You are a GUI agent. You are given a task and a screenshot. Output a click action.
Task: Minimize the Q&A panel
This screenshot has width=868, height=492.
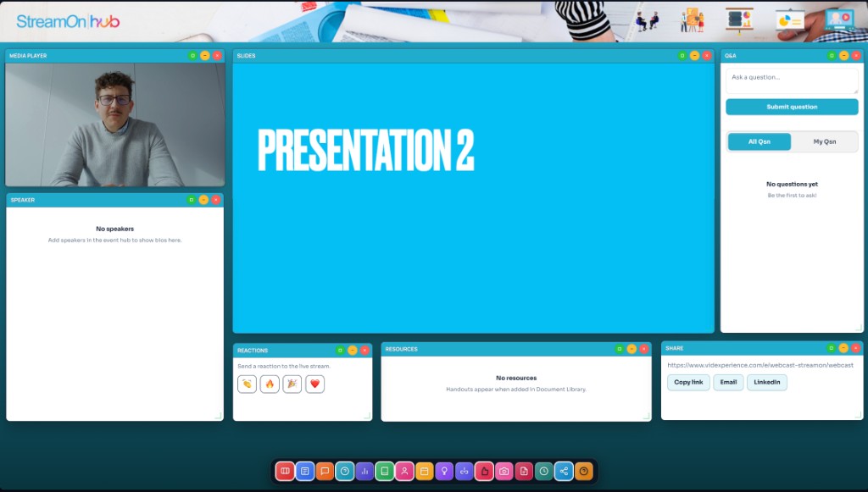843,55
